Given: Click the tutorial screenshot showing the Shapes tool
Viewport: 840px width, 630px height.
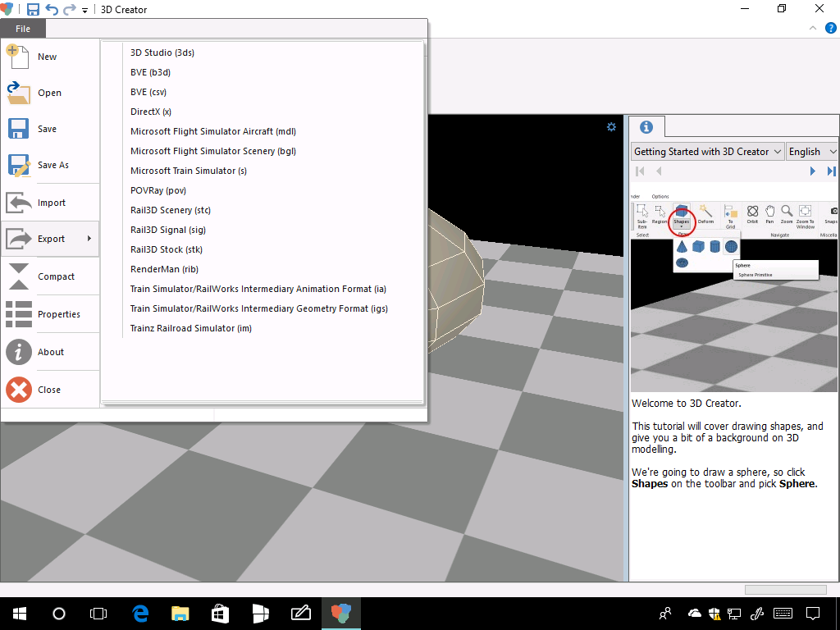Looking at the screenshot, I should (x=734, y=291).
